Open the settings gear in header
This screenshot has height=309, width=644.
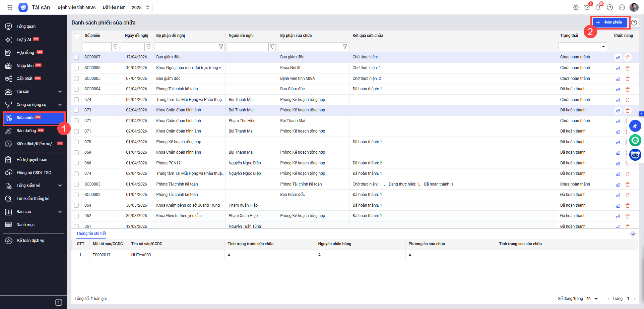[x=576, y=7]
